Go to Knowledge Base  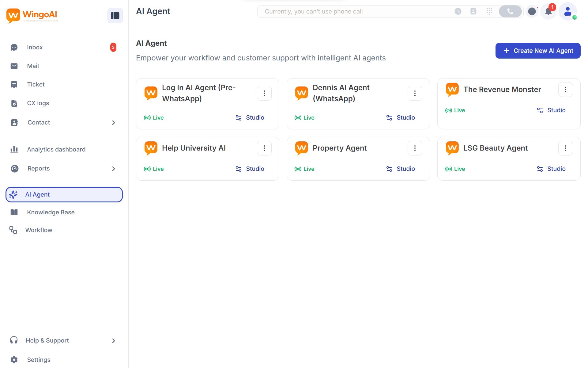(51, 212)
